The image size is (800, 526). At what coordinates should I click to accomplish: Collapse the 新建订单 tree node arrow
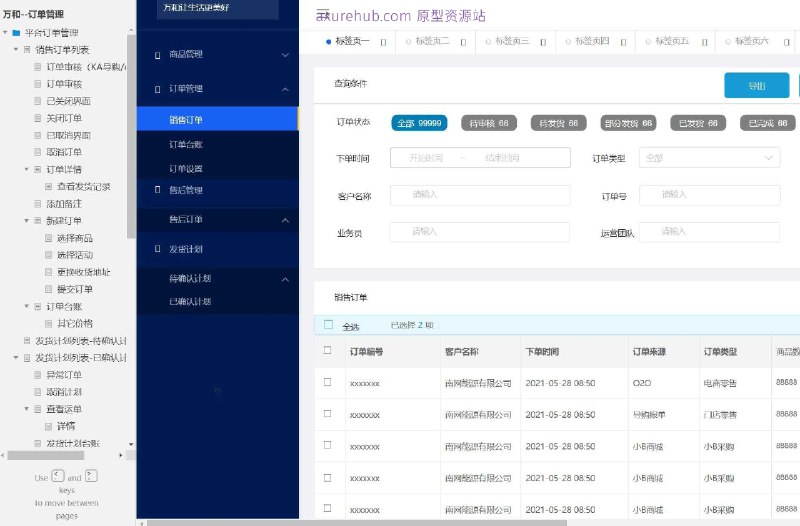click(27, 220)
